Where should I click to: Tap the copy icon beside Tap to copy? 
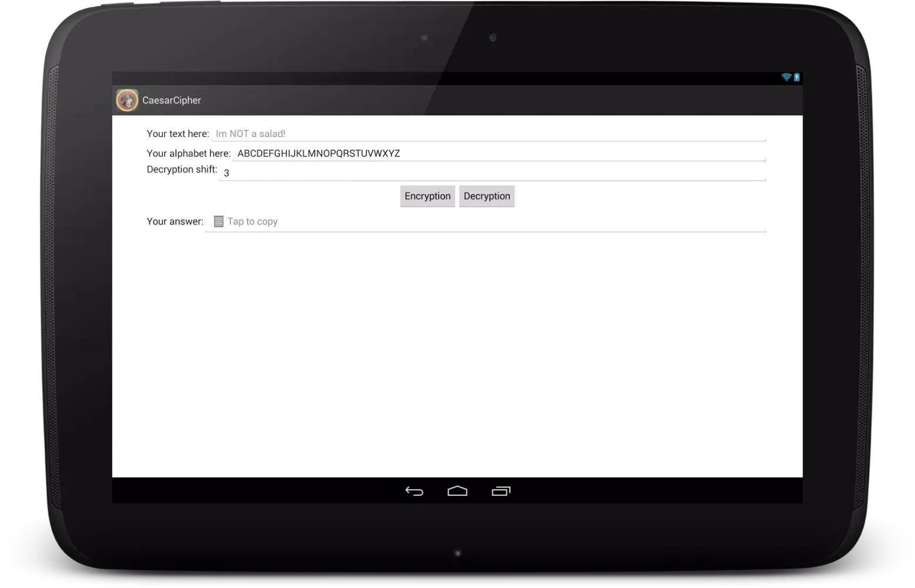point(218,222)
